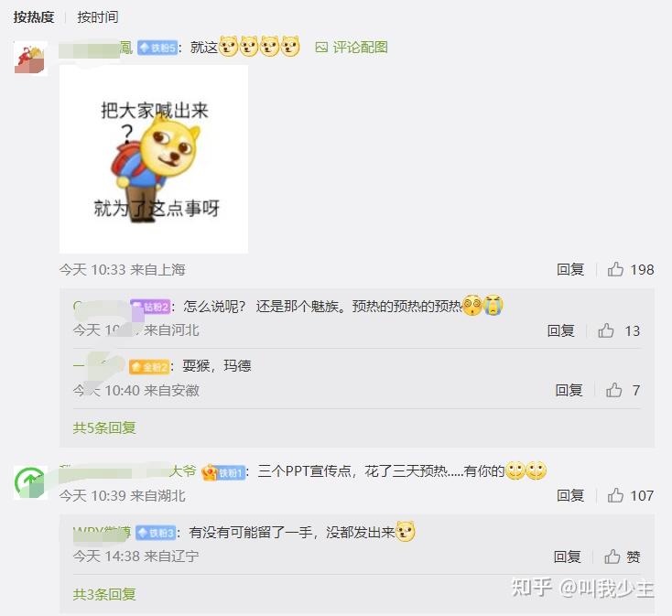Reply to the 耍猴，玛德 comment
This screenshot has width=672, height=616.
tap(569, 390)
